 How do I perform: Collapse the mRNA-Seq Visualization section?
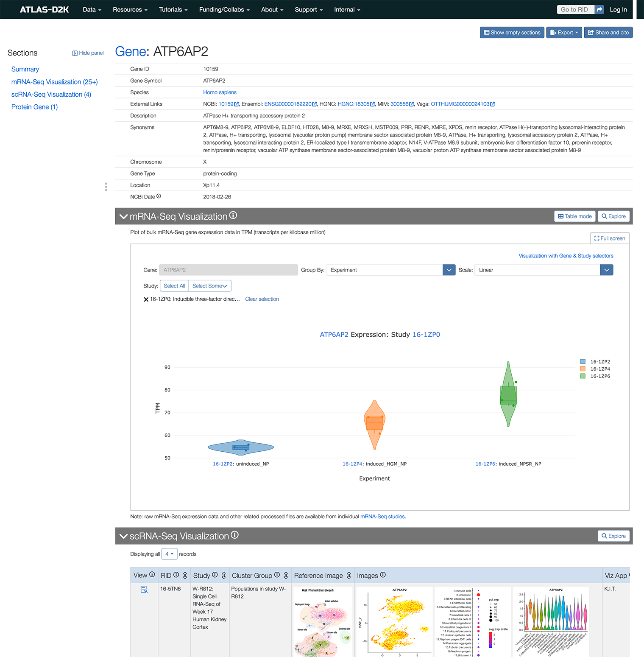click(124, 217)
